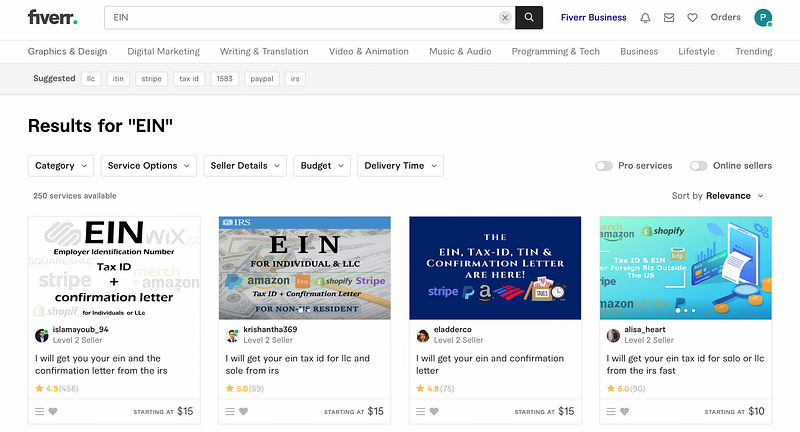
Task: Open saved lists heart icon
Action: click(x=692, y=18)
